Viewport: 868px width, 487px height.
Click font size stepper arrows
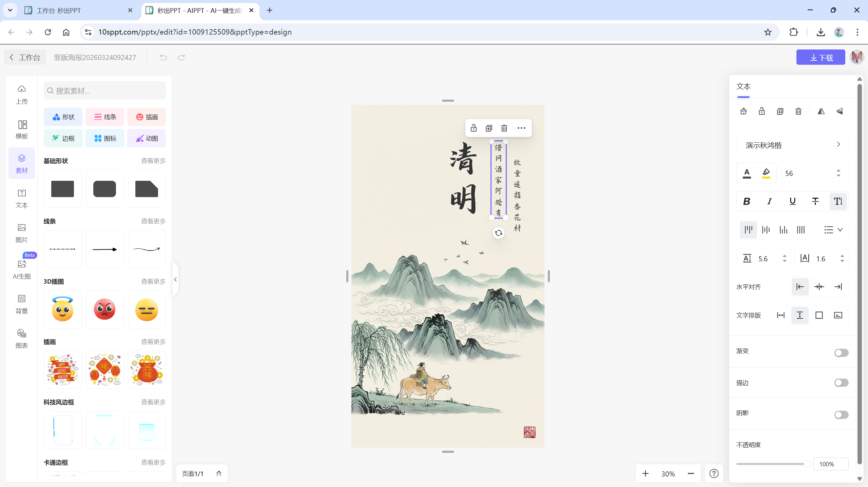838,173
